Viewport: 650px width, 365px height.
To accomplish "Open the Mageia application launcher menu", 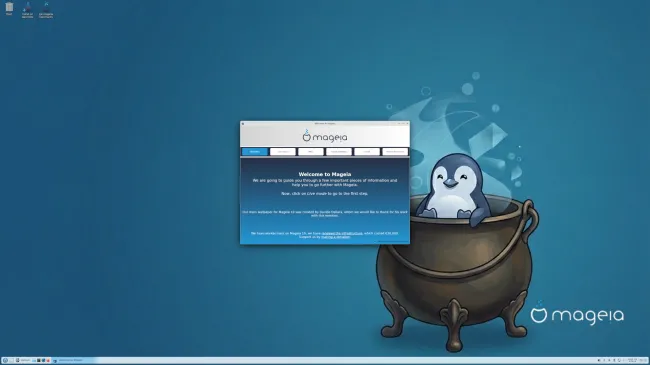I will (x=5, y=360).
